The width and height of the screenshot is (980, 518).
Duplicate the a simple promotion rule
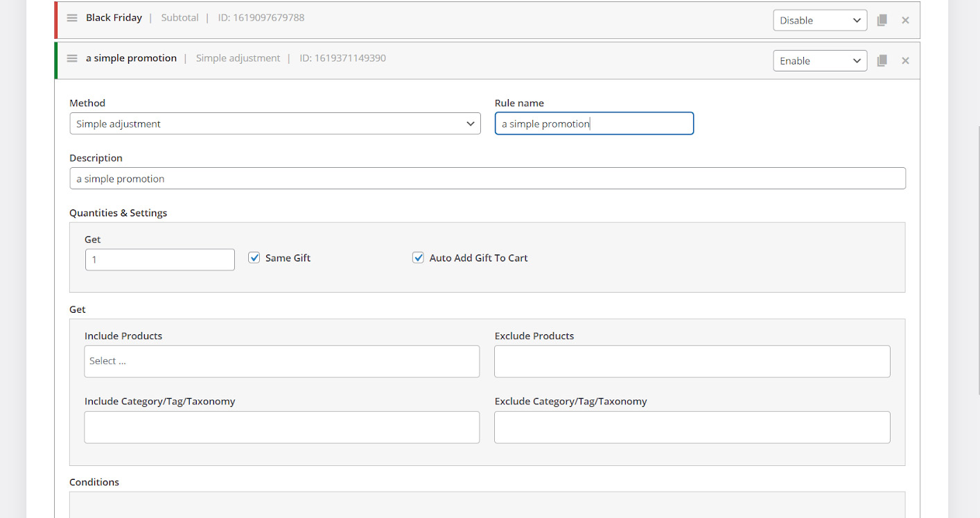(x=882, y=60)
